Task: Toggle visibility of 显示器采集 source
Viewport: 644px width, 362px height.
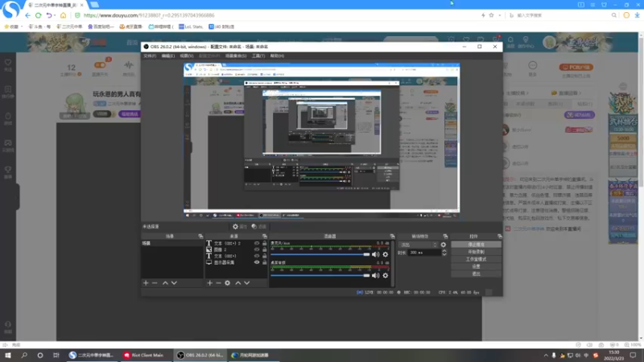Action: (257, 262)
